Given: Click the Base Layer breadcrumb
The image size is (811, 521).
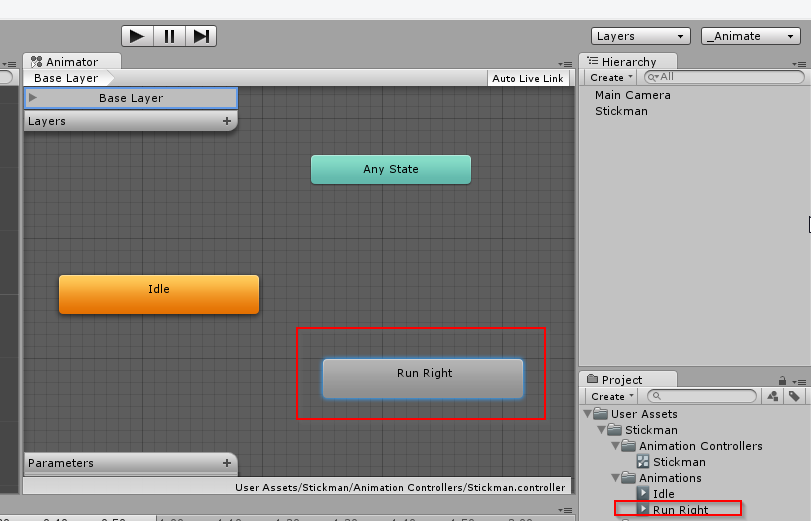Looking at the screenshot, I should (x=66, y=78).
